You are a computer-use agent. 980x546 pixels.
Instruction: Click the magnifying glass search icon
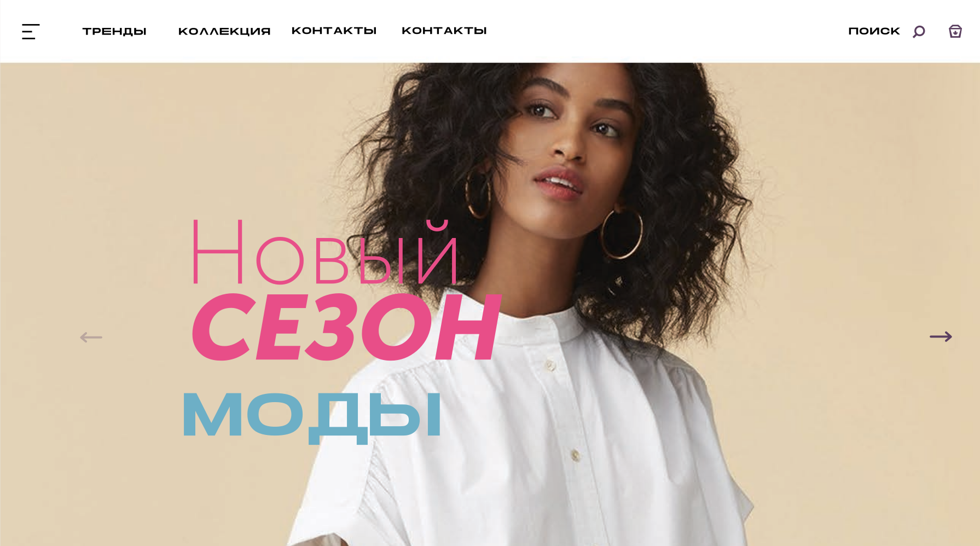(919, 32)
